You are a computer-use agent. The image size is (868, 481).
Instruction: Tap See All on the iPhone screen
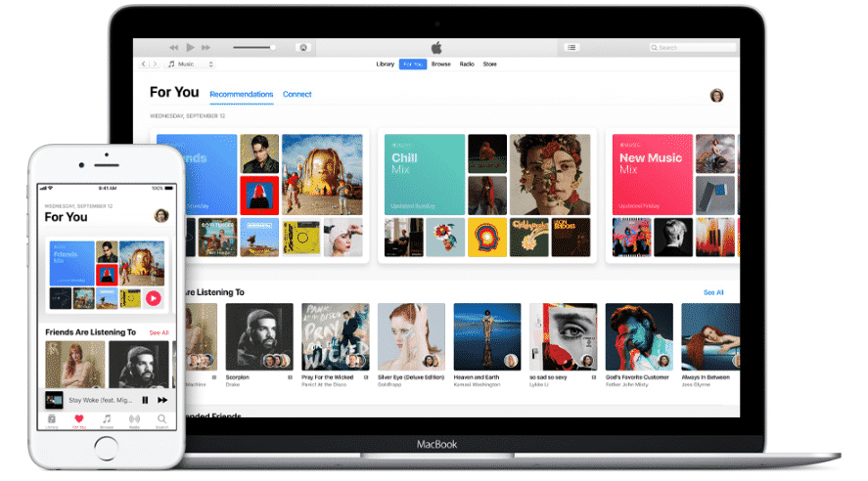coord(159,332)
